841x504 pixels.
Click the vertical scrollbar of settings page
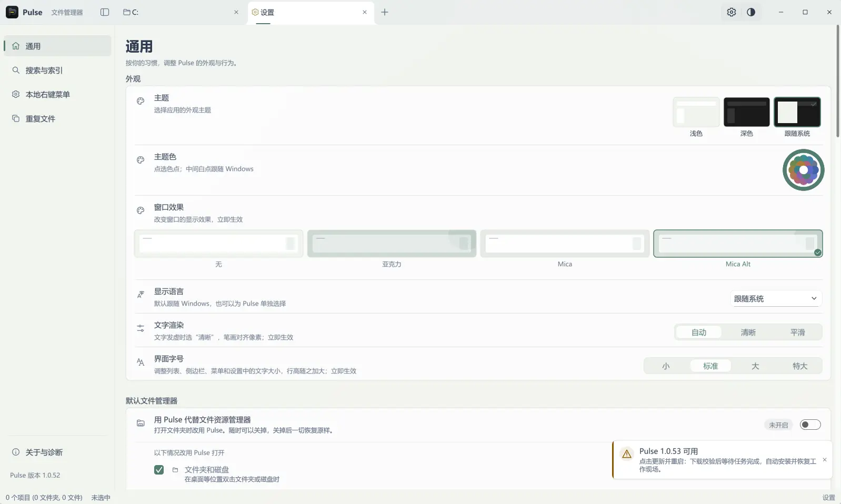click(837, 82)
